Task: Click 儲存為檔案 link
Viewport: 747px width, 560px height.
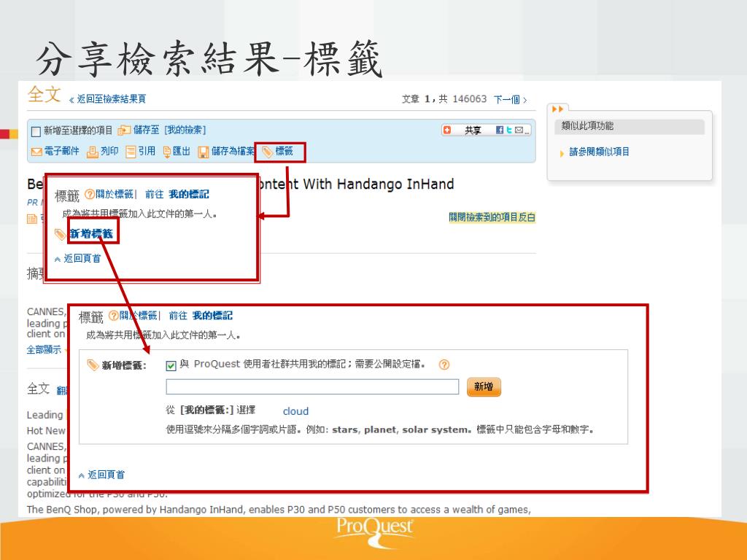Action: [233, 152]
